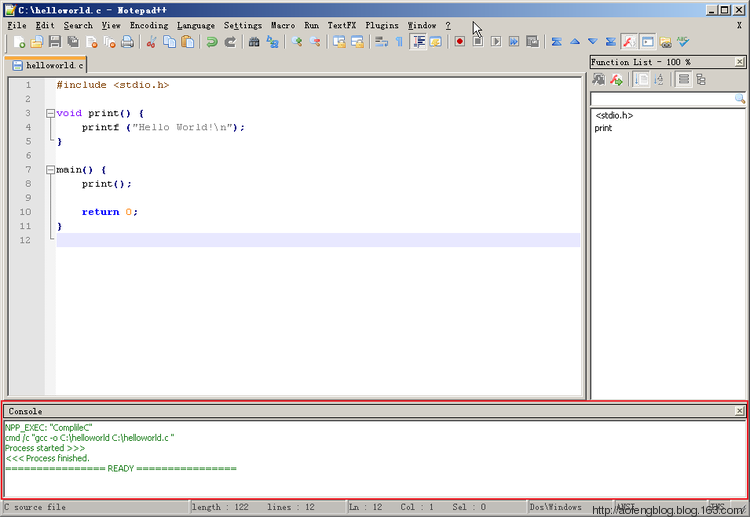Click the folder explorer icon near spell-check
The image size is (750, 517).
(x=665, y=42)
